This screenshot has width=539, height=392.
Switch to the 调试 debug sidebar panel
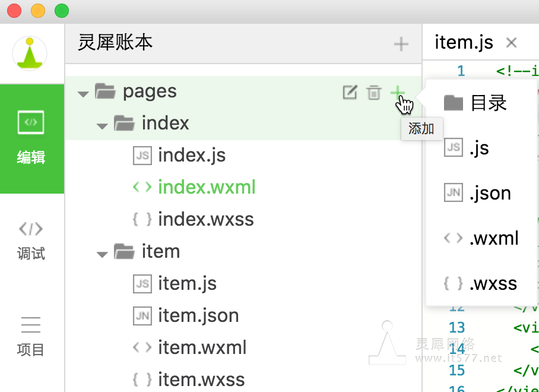tap(31, 240)
